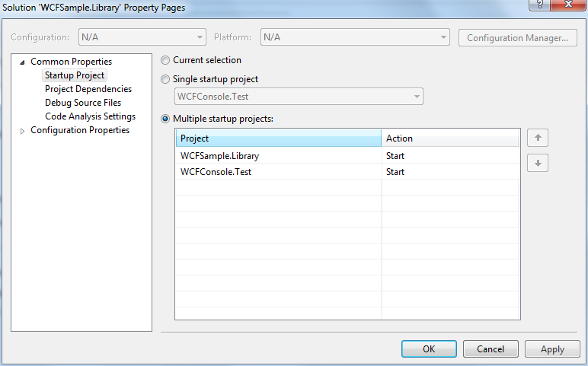The image size is (588, 366).
Task: Move selected project down with arrow button
Action: [x=538, y=163]
